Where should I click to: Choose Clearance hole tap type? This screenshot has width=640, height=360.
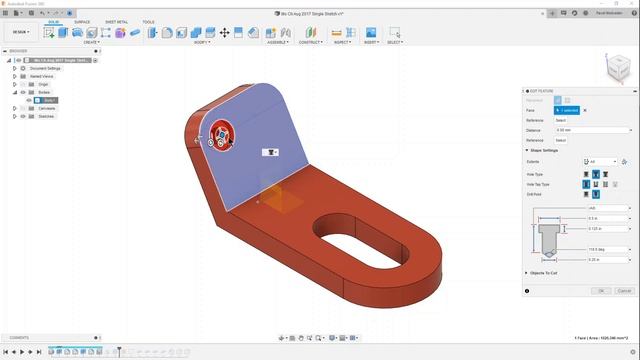coord(596,184)
